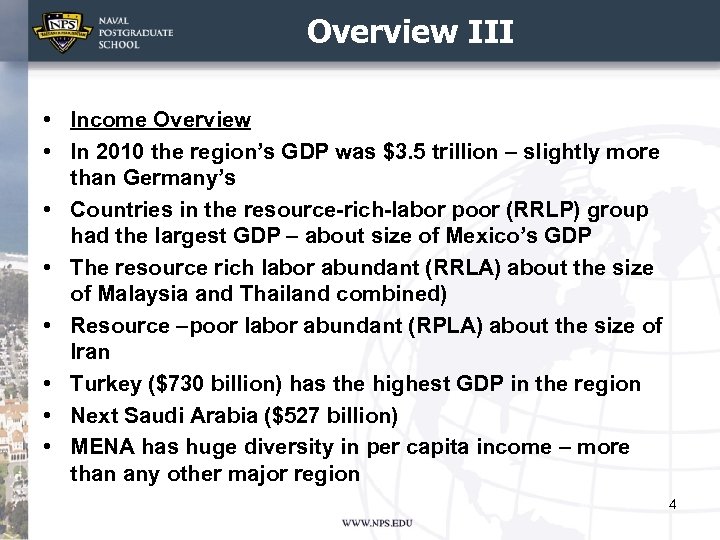Open the WWW.NPS.EDU footer link
This screenshot has height=540, width=720.
[x=377, y=523]
